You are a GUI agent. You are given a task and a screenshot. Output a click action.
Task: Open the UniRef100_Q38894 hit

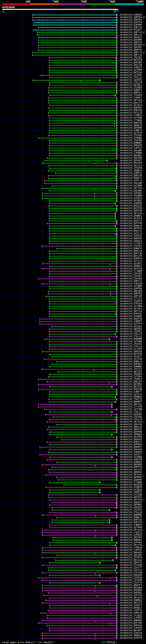131,15
